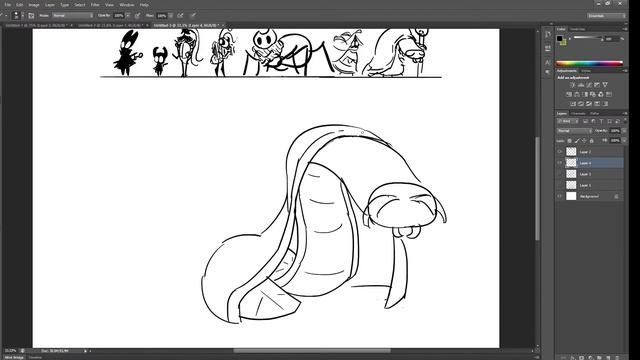Add an Exposure adjustment
The height and width of the screenshot is (360, 640).
(x=597, y=85)
